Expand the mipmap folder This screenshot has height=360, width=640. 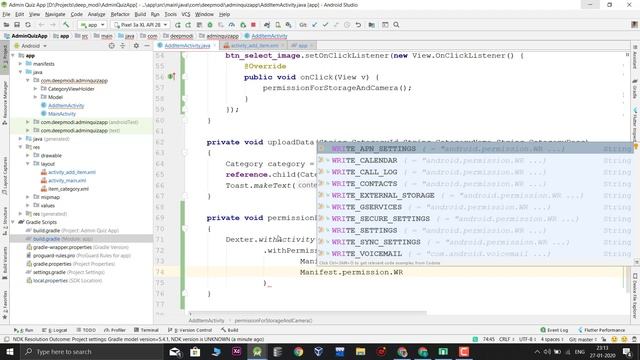(28, 197)
